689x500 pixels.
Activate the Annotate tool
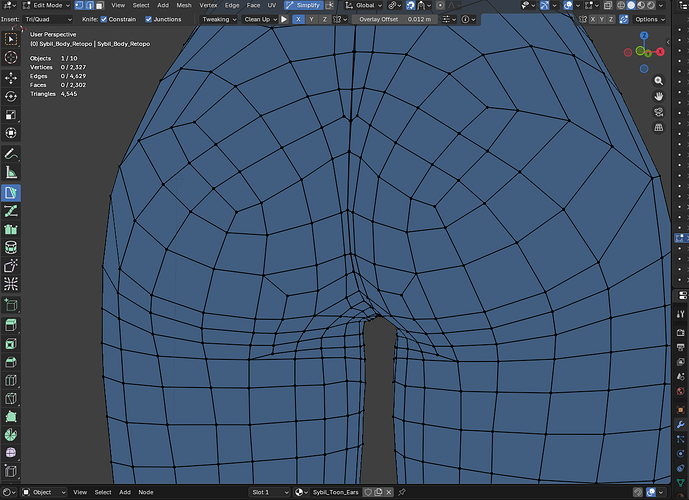[x=11, y=154]
